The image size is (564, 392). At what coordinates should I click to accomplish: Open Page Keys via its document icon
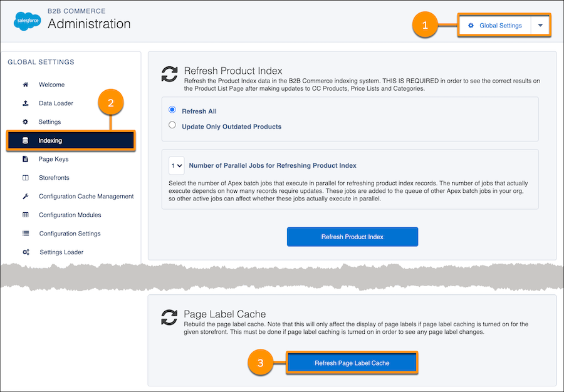click(24, 158)
